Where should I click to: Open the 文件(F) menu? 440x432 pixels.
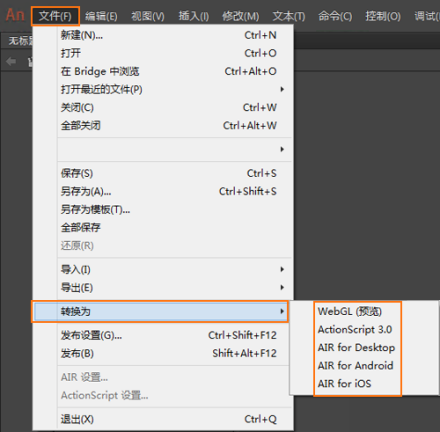pos(55,16)
